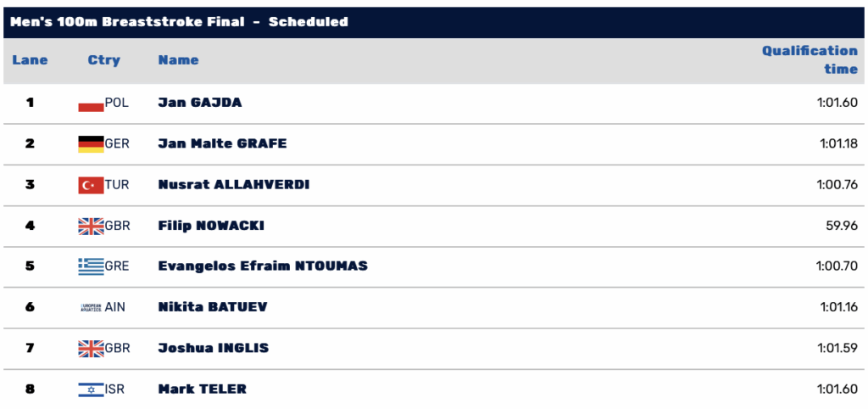
Task: Open Jan Malte GRAFE's profile name
Action: (x=223, y=143)
